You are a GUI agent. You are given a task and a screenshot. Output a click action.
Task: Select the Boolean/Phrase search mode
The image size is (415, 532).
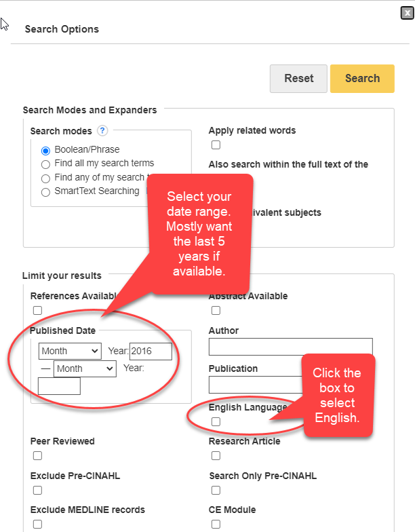tap(45, 150)
